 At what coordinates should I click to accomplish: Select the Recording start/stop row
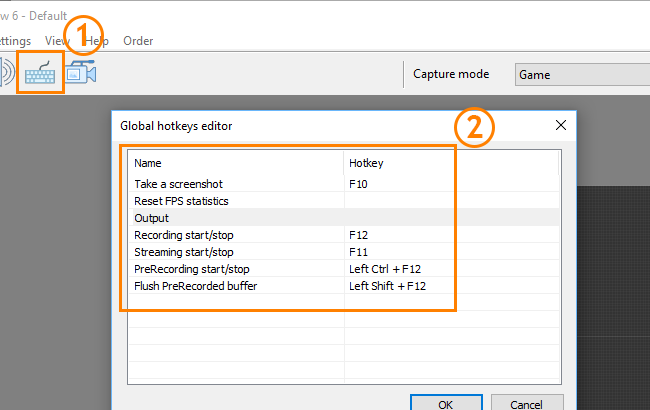[344, 235]
